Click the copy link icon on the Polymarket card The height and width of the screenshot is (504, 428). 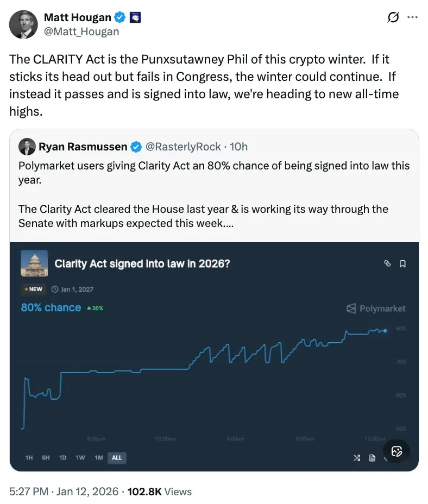(387, 263)
